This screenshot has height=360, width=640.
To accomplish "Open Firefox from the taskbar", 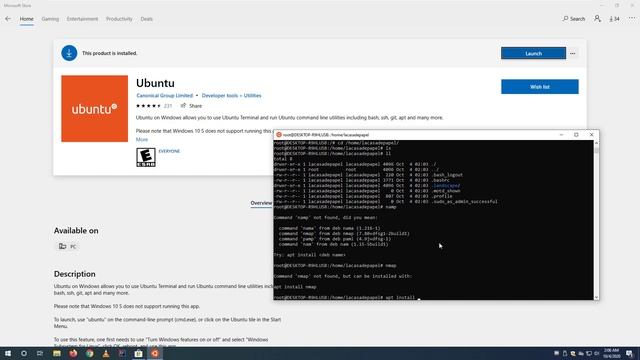I will pos(73,353).
